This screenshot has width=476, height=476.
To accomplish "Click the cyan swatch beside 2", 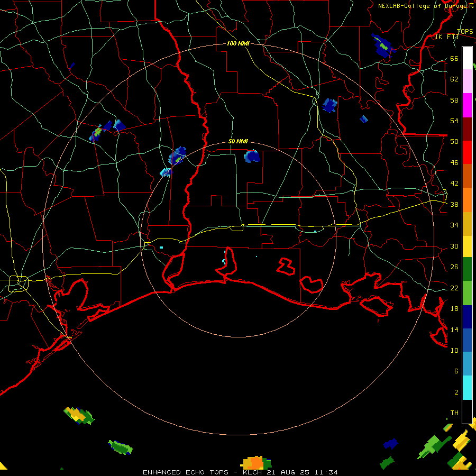I will click(467, 388).
